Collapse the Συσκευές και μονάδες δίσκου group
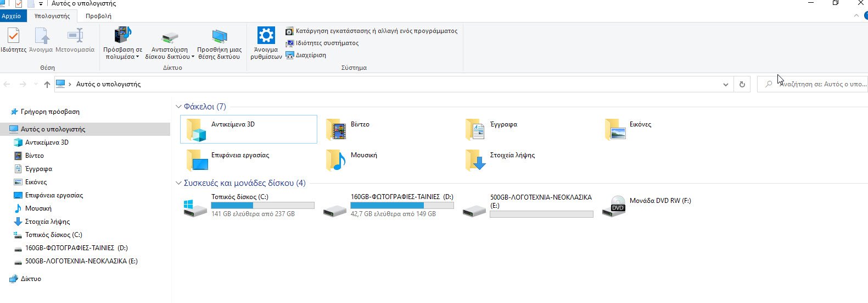The image size is (868, 303). coord(178,183)
